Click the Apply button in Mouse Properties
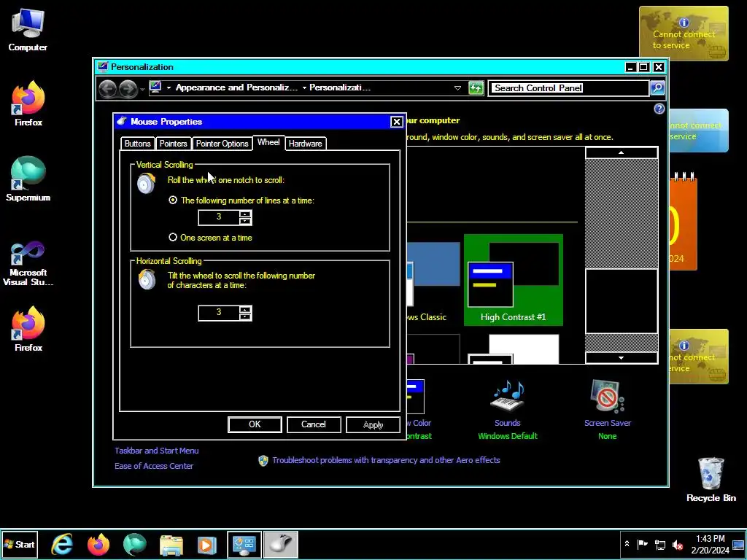The height and width of the screenshot is (560, 747). [x=373, y=424]
